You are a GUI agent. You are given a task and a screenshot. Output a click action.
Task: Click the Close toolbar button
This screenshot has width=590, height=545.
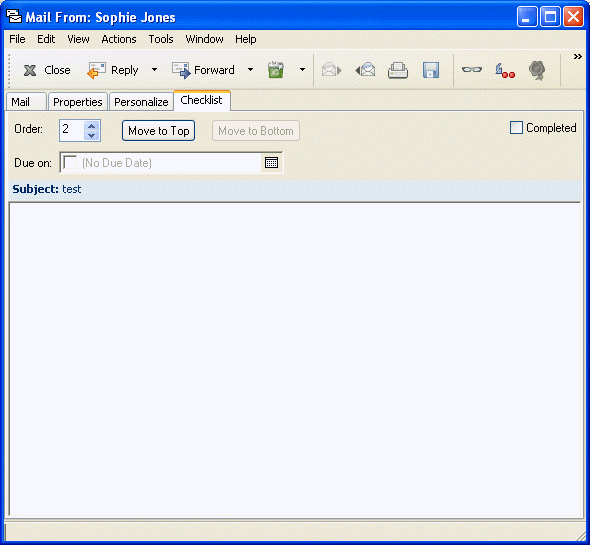[47, 70]
